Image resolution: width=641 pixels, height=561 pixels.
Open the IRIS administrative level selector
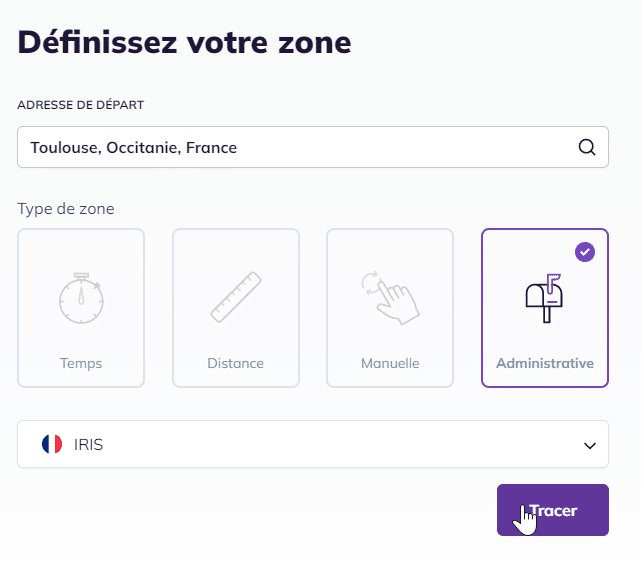tap(313, 444)
